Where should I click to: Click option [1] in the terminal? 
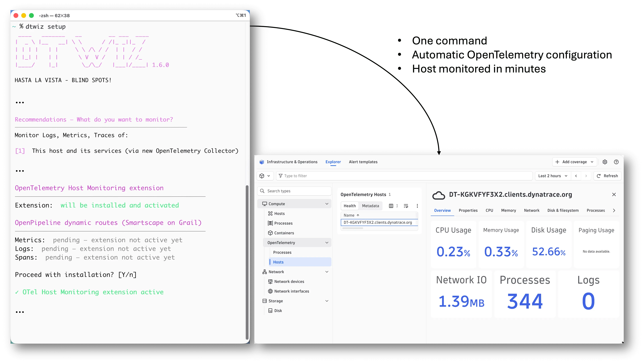[20, 151]
